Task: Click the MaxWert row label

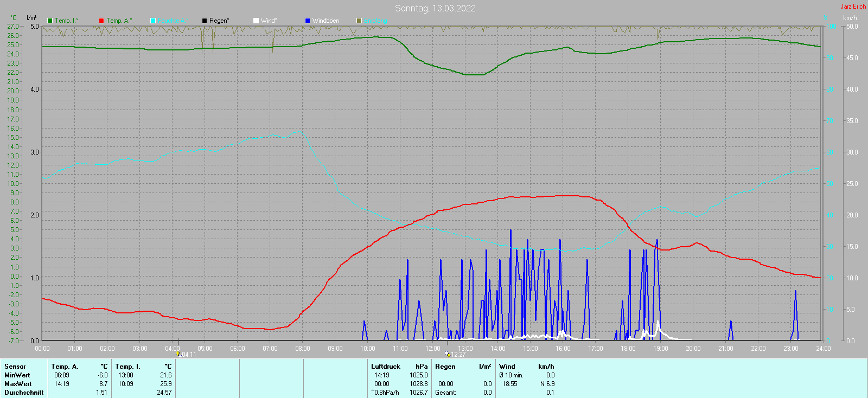Action: tap(18, 384)
